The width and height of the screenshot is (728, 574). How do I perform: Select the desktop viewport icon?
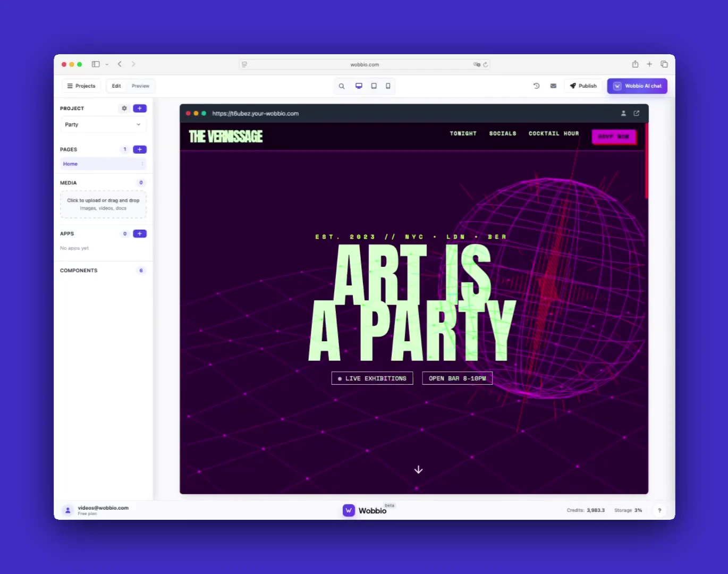pyautogui.click(x=359, y=86)
